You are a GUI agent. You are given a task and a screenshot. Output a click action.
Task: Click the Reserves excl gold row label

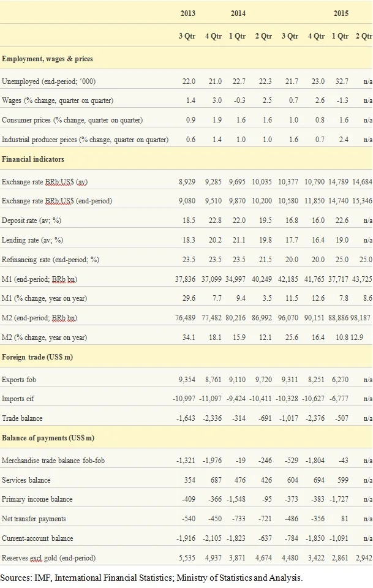(x=48, y=558)
